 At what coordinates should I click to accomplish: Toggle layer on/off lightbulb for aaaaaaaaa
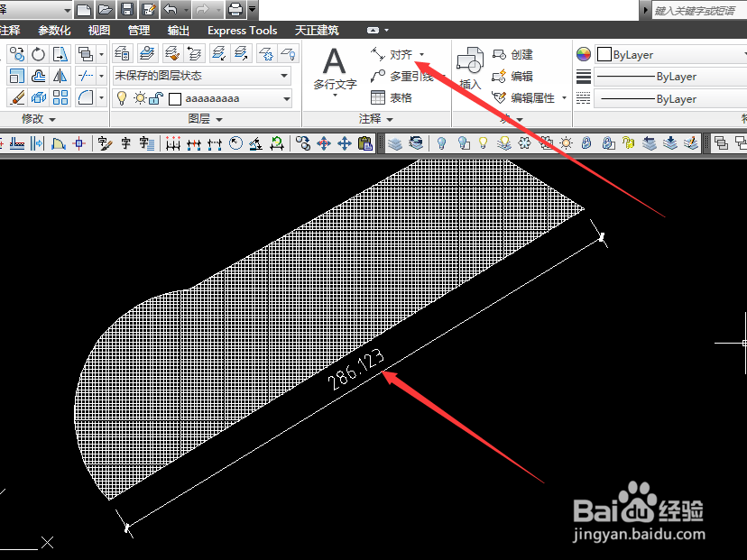pyautogui.click(x=122, y=98)
